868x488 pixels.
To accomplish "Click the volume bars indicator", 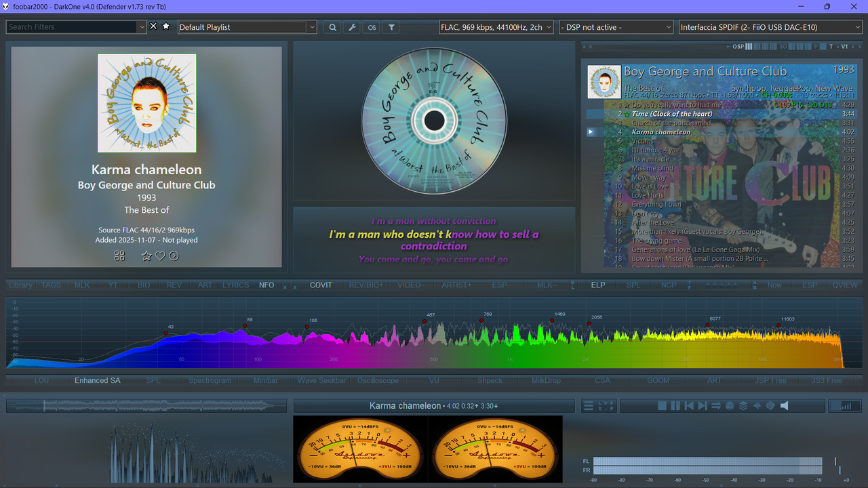I will 845,406.
